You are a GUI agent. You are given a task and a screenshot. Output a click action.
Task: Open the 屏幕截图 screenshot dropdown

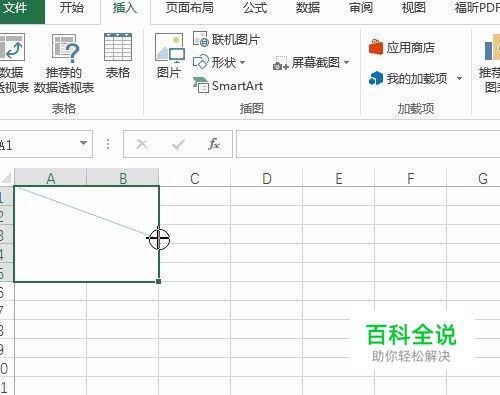coord(311,63)
